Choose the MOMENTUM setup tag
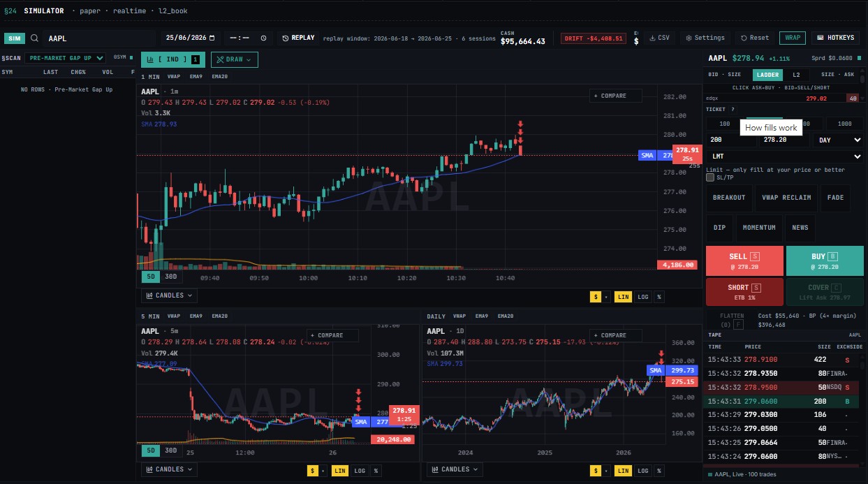The image size is (868, 484). coord(759,228)
